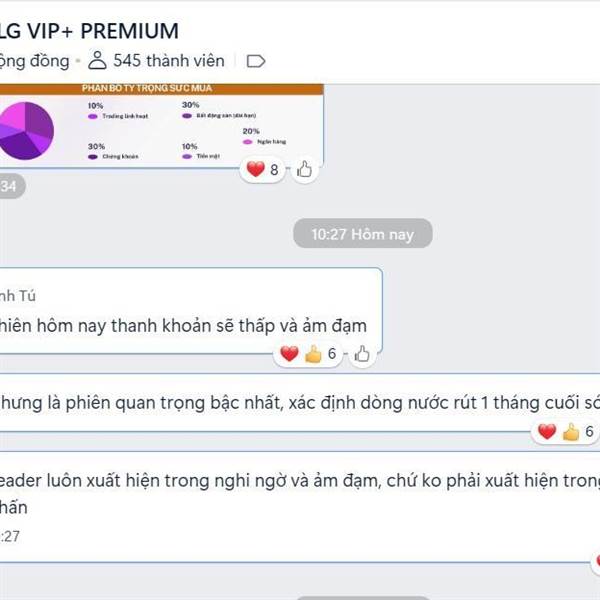Select the message about thanh khoản thấp và ảm đạm

click(191, 311)
